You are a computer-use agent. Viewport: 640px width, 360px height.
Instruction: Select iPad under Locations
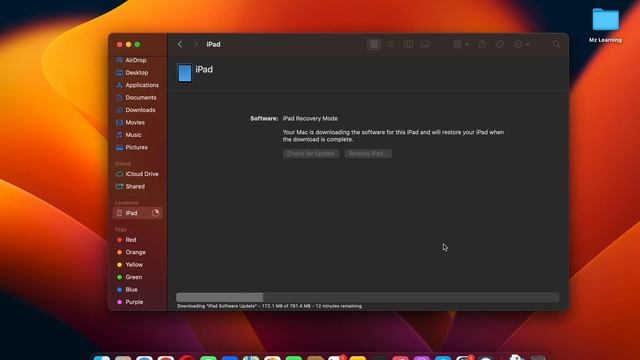click(138, 213)
